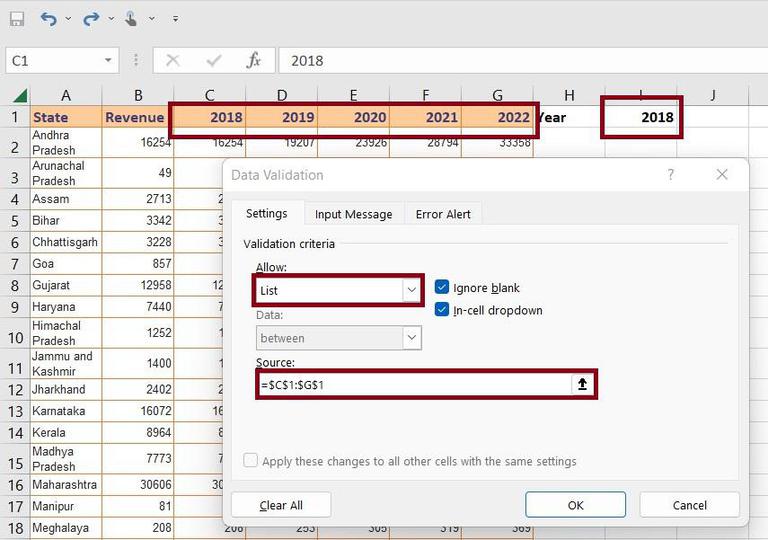Check Apply these changes to all other cells
Screen dimensions: 768x540
click(250, 461)
